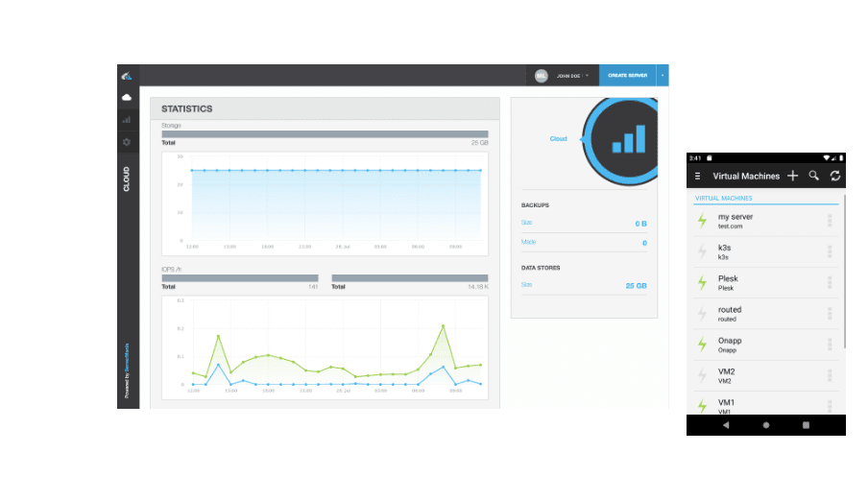Toggle power bolt for k3s machine

[x=702, y=251]
